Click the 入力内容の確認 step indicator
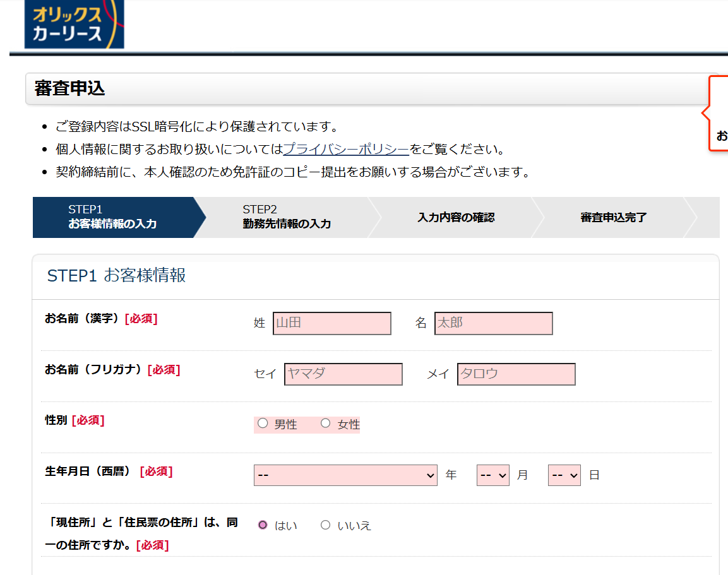Viewport: 728px width, 575px height. pos(456,216)
